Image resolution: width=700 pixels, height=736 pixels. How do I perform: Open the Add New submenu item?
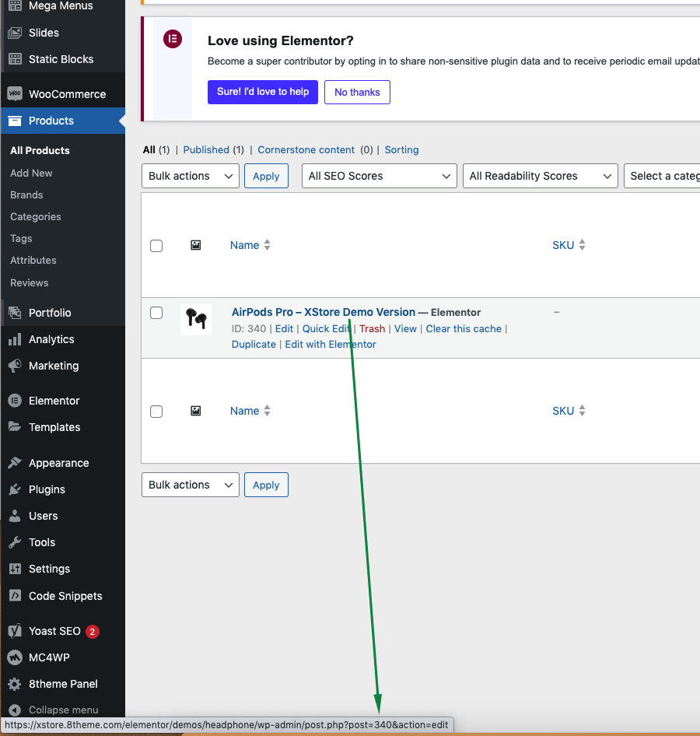[31, 173]
